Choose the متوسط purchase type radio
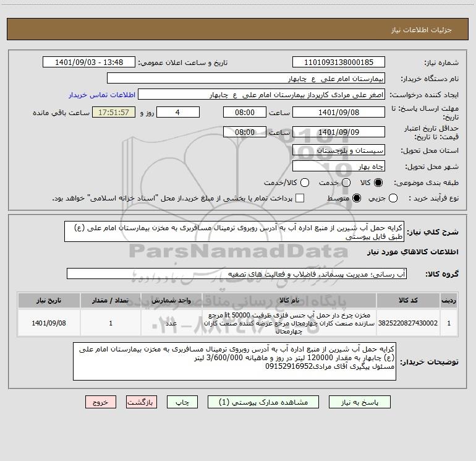This screenshot has height=461, width=476. [357, 198]
